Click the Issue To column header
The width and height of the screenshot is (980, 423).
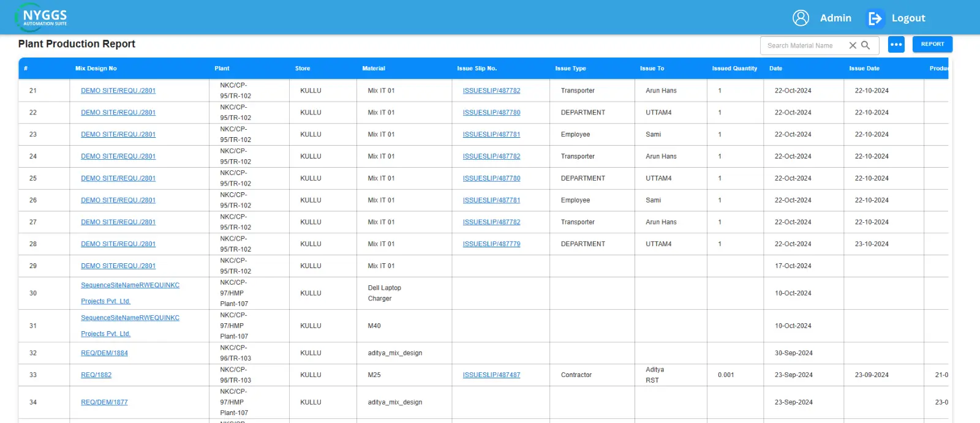(x=652, y=69)
